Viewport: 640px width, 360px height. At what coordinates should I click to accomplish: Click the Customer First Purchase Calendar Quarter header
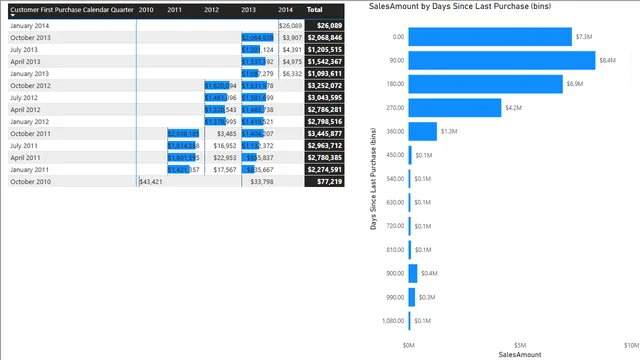[x=72, y=9]
